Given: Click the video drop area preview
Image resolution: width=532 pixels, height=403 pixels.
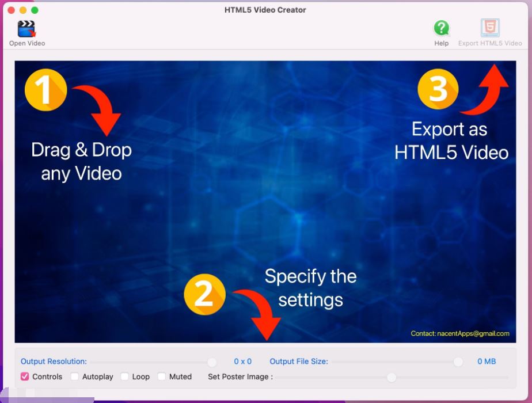Looking at the screenshot, I should (265, 201).
